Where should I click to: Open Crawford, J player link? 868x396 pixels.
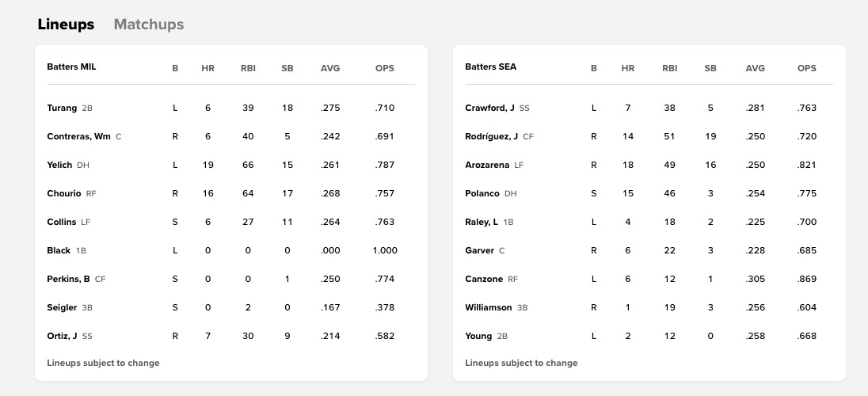(489, 108)
